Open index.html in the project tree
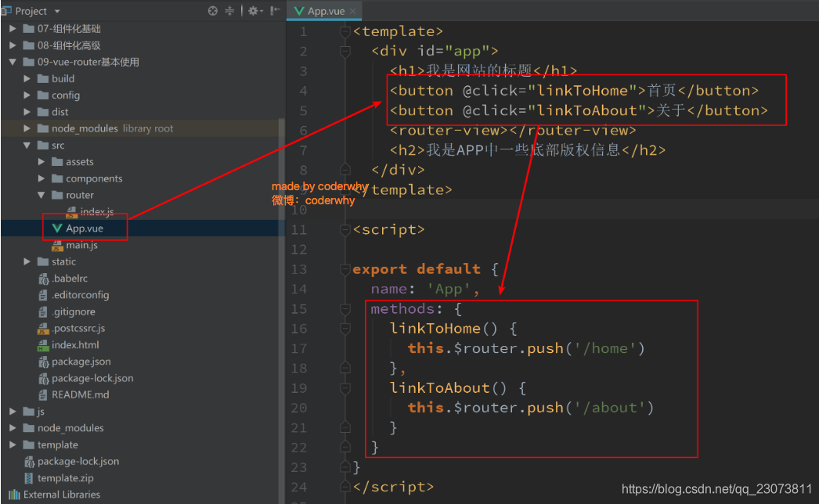The height and width of the screenshot is (504, 819). 75,345
